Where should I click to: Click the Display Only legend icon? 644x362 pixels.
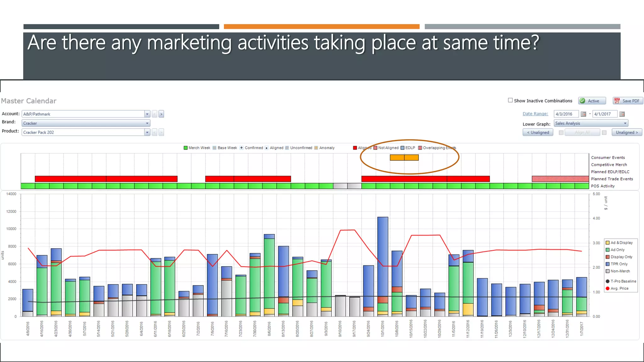coord(608,257)
